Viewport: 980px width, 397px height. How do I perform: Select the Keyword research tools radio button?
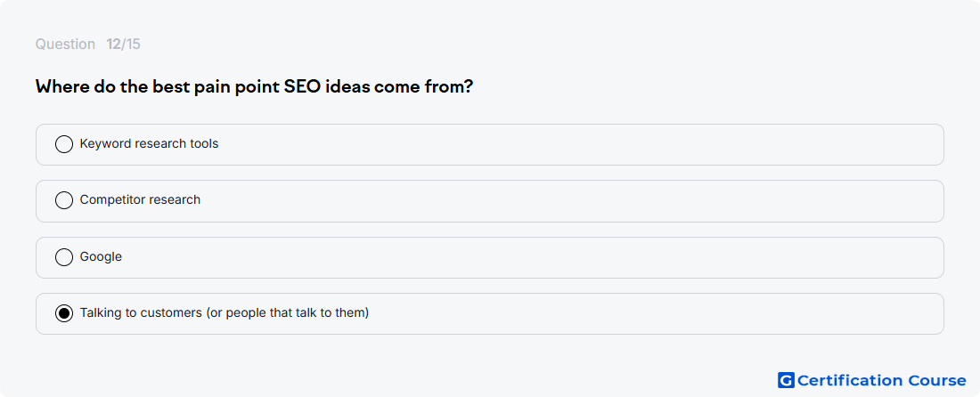point(64,144)
